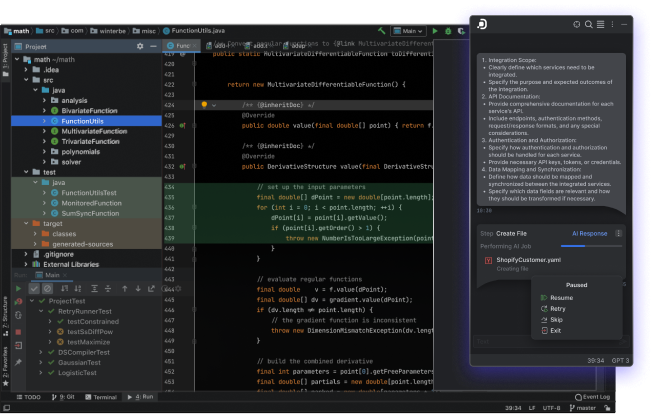
Task: Open the Create File step options menu
Action: tap(619, 233)
